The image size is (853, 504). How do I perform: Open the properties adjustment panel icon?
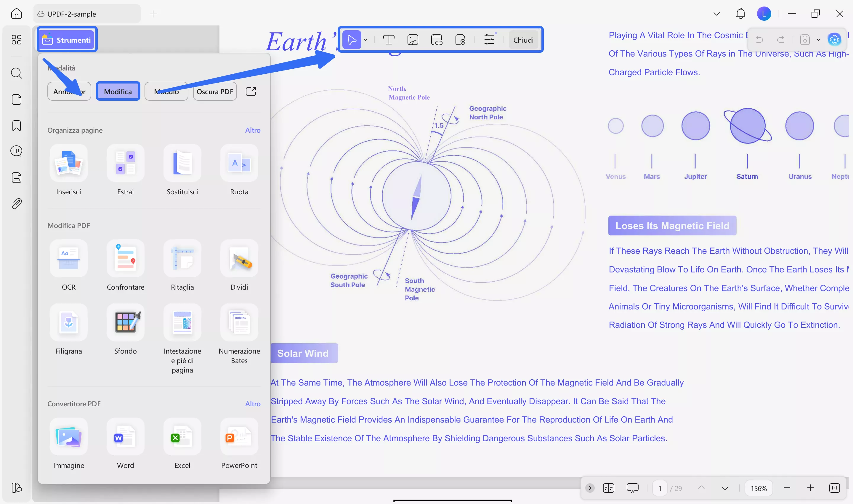(489, 40)
